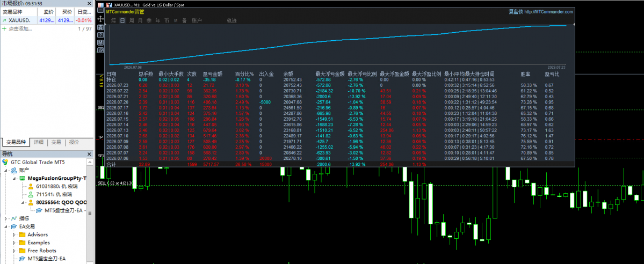Screen dimensions: 644x264
Task: Click the EA交易 graduation cap icon
Action: coord(13,226)
